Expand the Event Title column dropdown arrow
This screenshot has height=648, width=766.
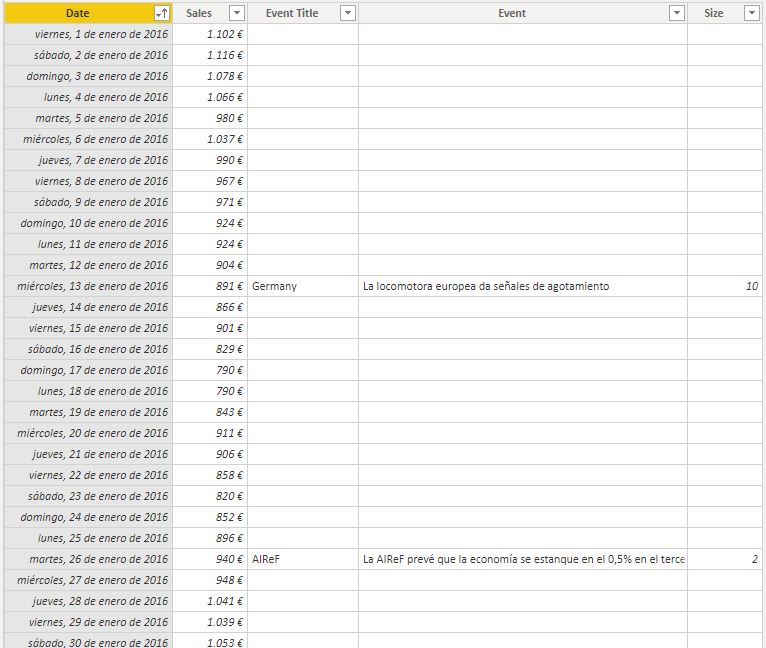coord(347,13)
